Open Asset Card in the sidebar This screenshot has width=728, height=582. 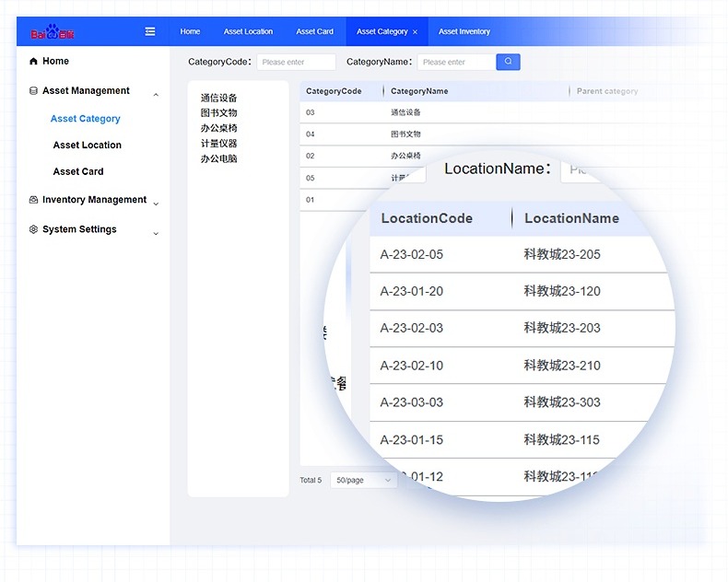(x=78, y=171)
